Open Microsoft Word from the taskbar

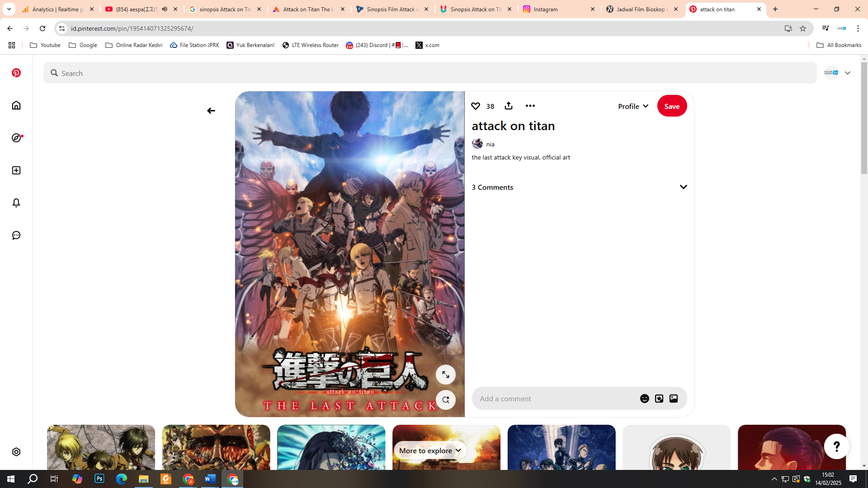tap(210, 479)
